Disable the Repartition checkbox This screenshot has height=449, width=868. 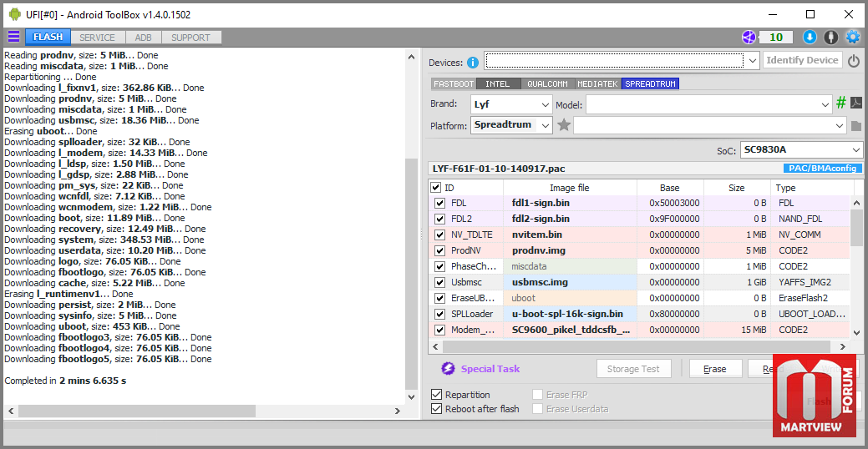[x=437, y=395]
